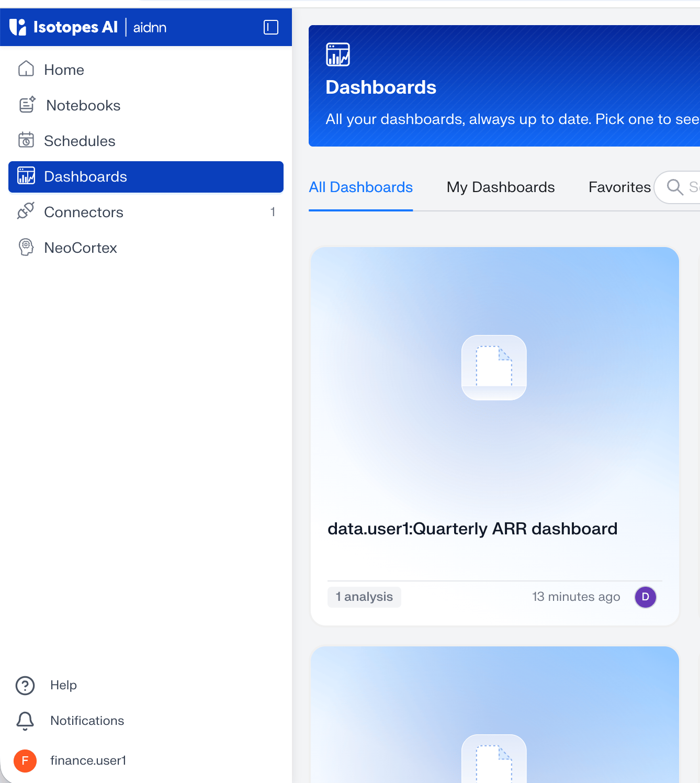Click the Notifications bell icon
The image size is (700, 783).
(25, 721)
